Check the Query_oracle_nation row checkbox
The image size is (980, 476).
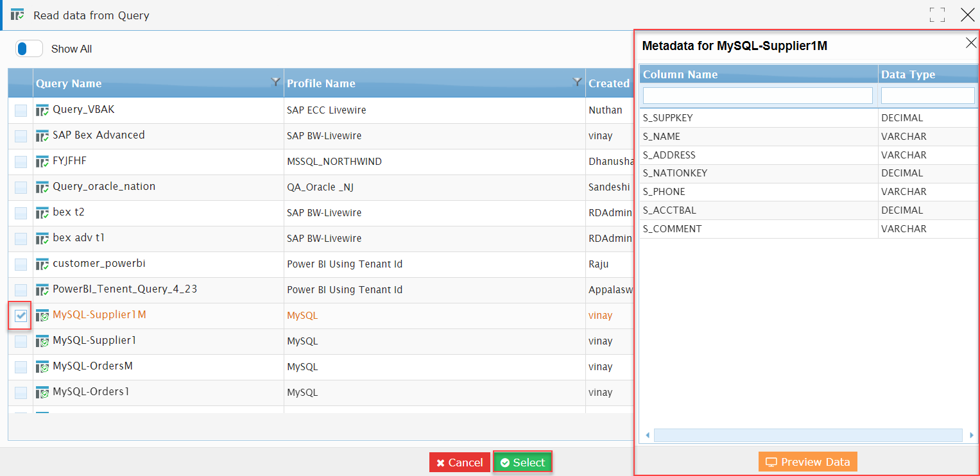pyautogui.click(x=21, y=187)
